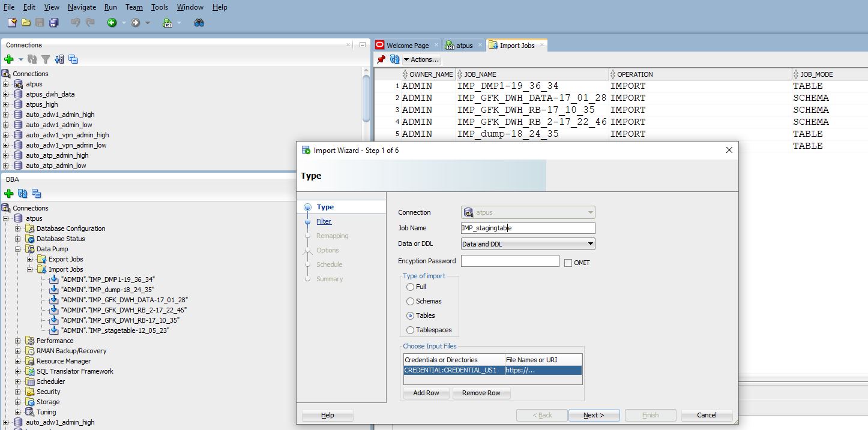Image resolution: width=868 pixels, height=430 pixels.
Task: Click the filter icon in Connections panel
Action: pyautogui.click(x=45, y=59)
